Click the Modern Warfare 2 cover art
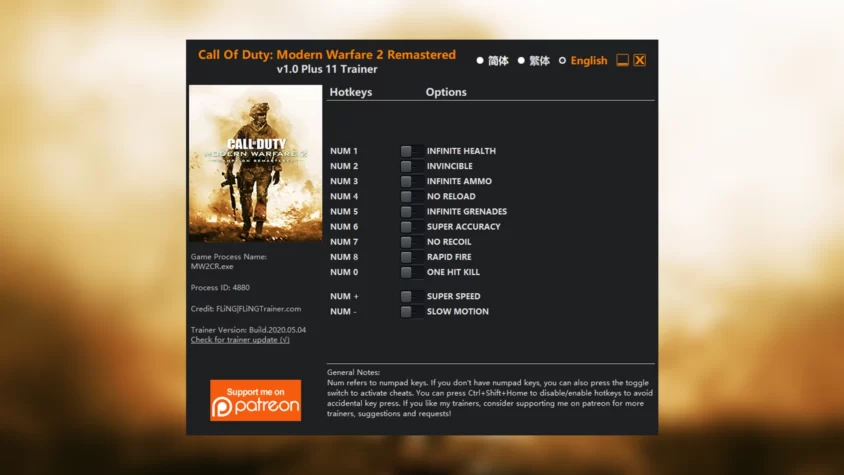Image resolution: width=844 pixels, height=475 pixels. click(x=256, y=163)
